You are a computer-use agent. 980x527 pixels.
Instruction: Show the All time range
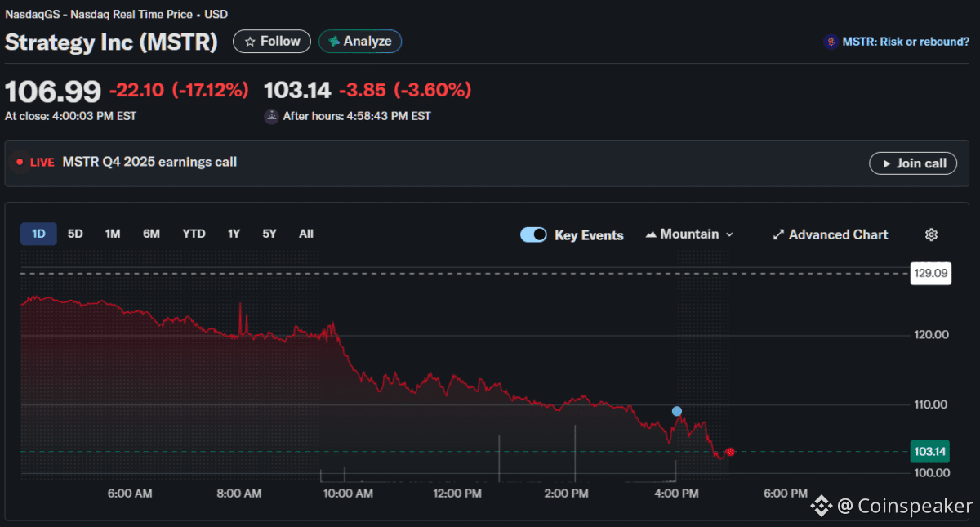(305, 234)
